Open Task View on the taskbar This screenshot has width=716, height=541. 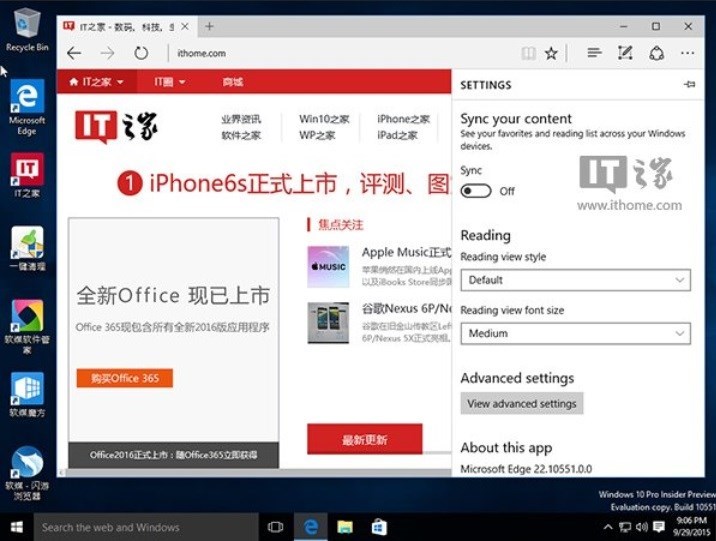point(275,527)
